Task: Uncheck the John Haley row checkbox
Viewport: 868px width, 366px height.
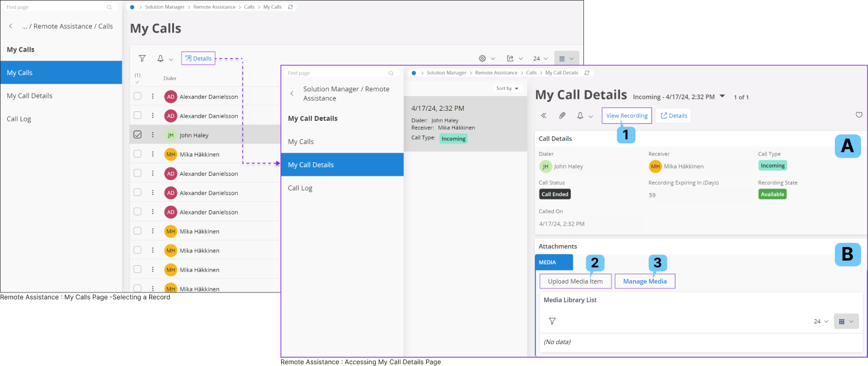Action: (x=137, y=135)
